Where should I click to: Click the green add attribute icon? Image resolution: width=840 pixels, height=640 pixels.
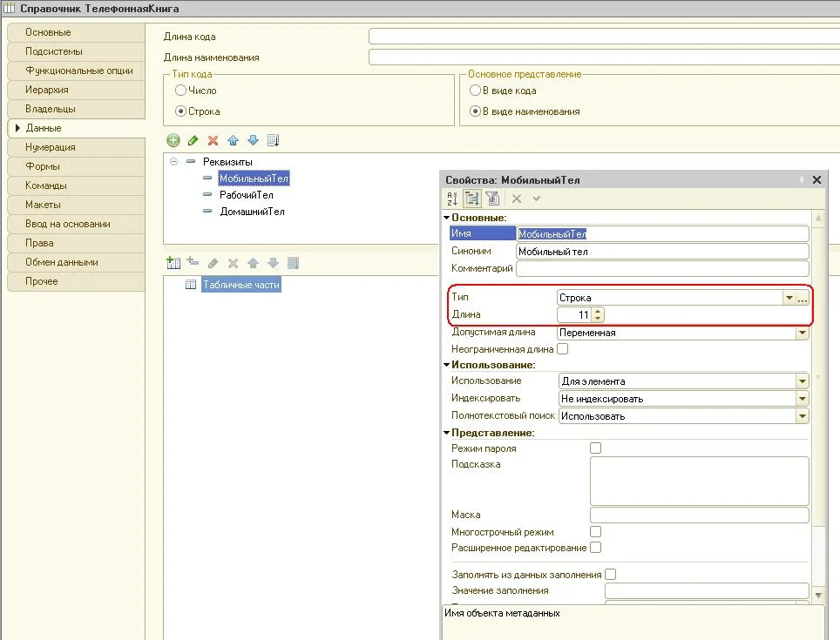[173, 140]
